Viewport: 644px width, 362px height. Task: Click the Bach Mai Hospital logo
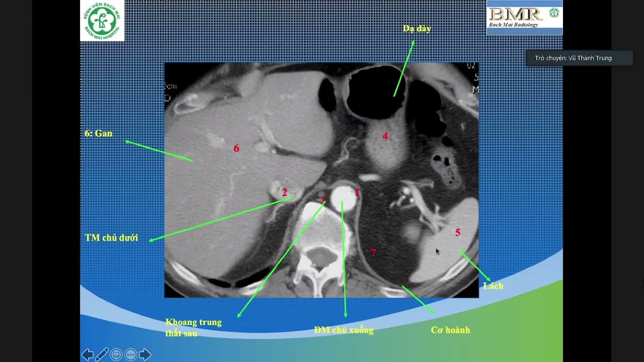pos(102,21)
